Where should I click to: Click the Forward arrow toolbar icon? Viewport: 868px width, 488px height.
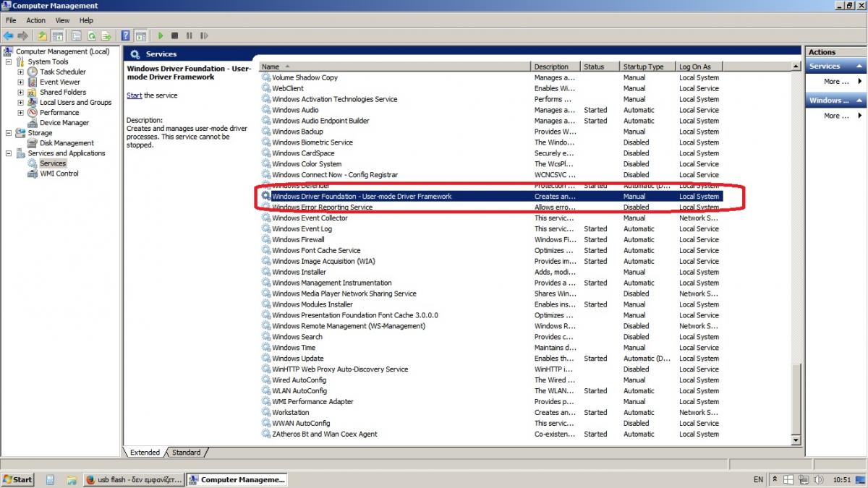click(23, 35)
